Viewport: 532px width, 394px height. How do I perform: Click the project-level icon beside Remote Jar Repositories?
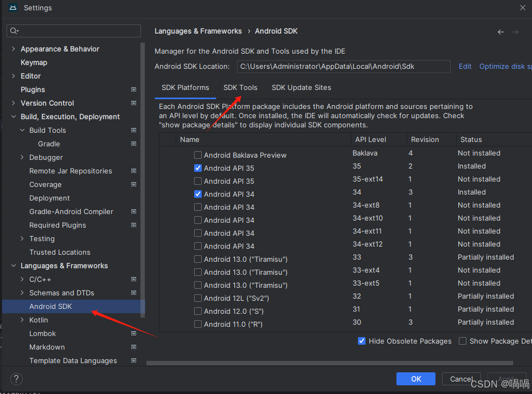[x=134, y=171]
